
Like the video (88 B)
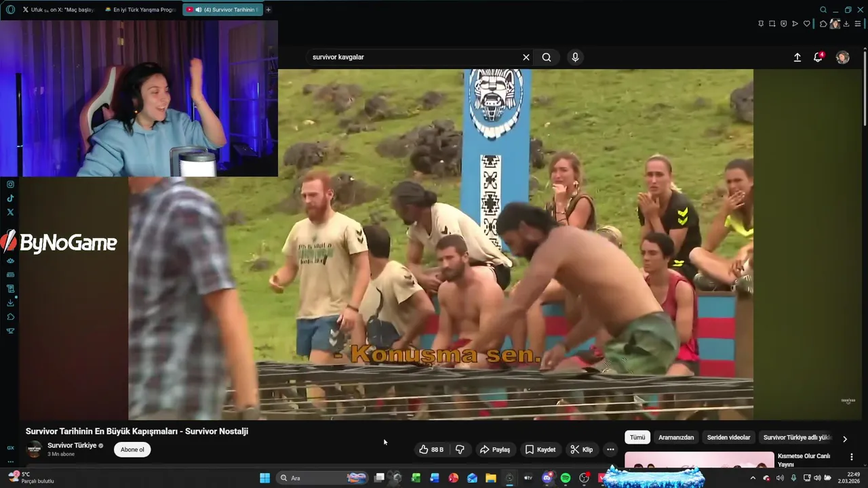tap(431, 449)
